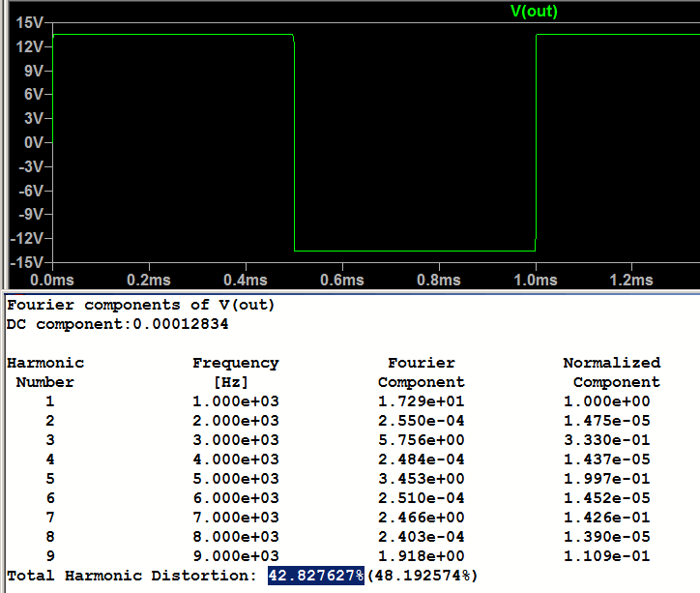Screen dimensions: 700x593
Task: Click the 'Total Harmonic Distortion:' label
Action: (x=131, y=576)
